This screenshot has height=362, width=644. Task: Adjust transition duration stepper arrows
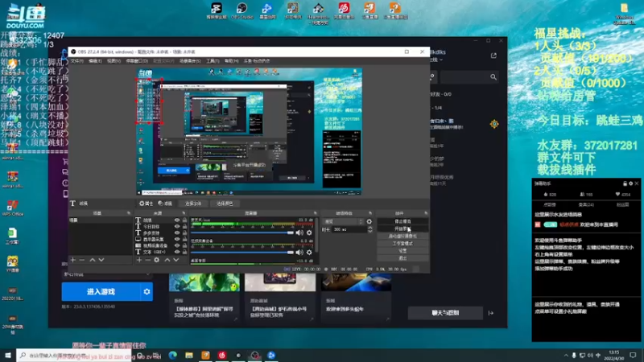369,230
